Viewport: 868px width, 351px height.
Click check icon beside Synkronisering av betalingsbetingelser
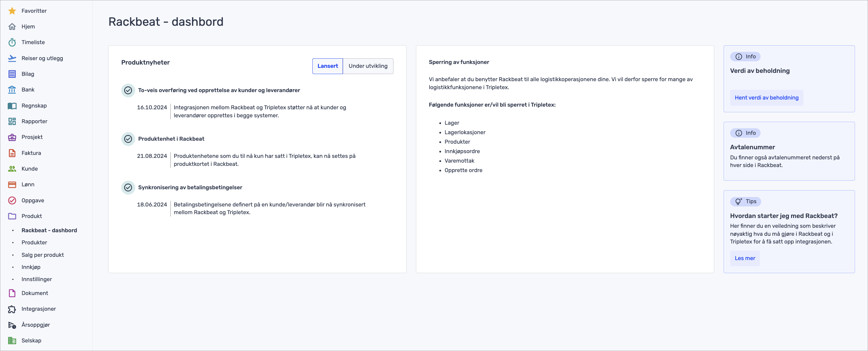pos(128,188)
